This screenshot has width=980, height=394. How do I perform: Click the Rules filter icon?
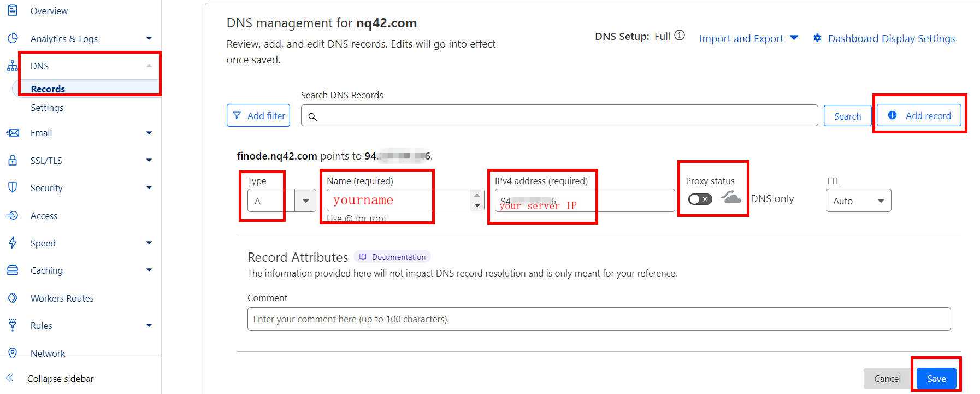tap(13, 325)
